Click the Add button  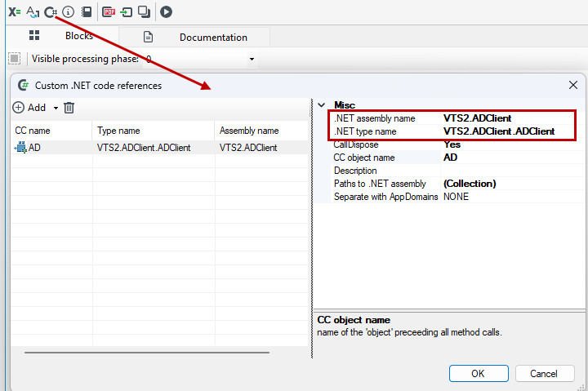[29, 108]
